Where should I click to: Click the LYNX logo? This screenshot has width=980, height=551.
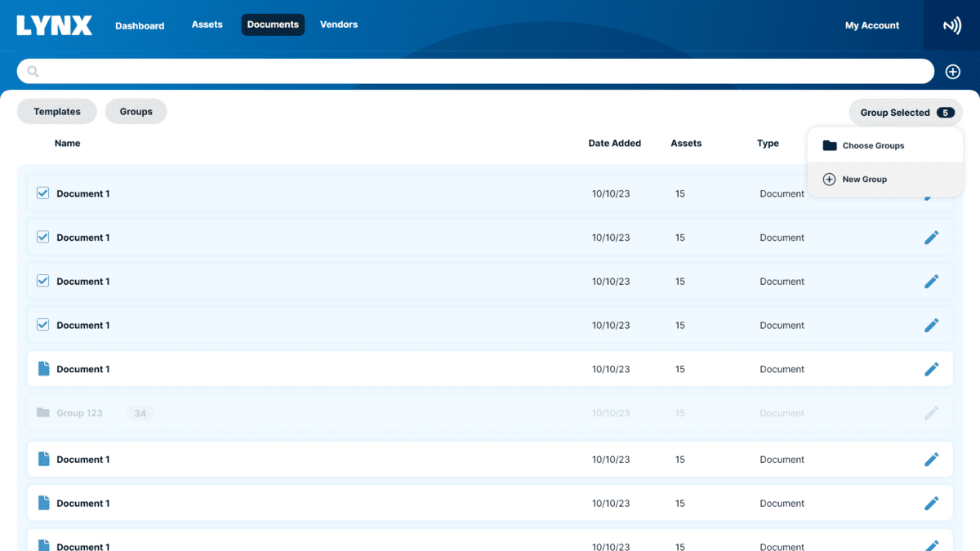pos(54,25)
